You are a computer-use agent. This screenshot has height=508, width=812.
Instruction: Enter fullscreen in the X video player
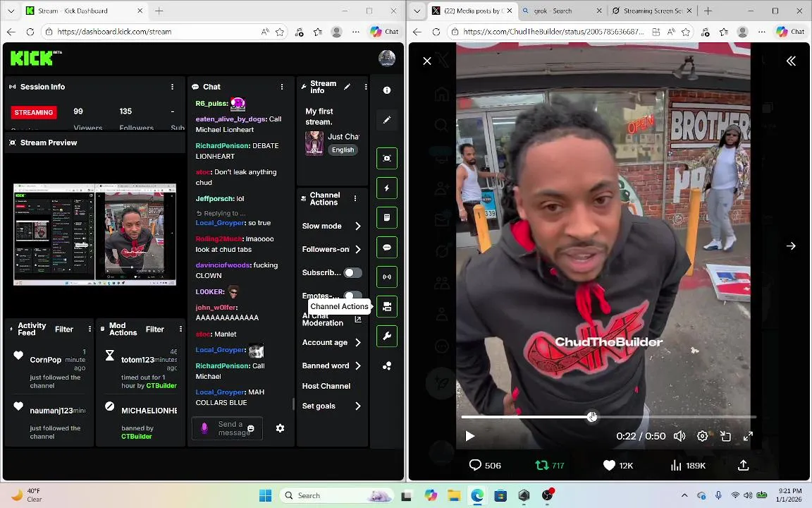tap(748, 437)
